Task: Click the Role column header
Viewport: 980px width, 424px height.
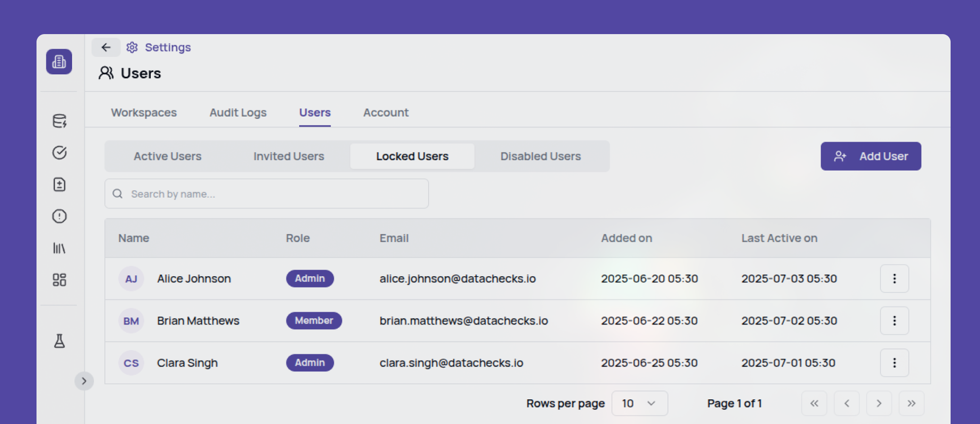Action: pyautogui.click(x=298, y=238)
